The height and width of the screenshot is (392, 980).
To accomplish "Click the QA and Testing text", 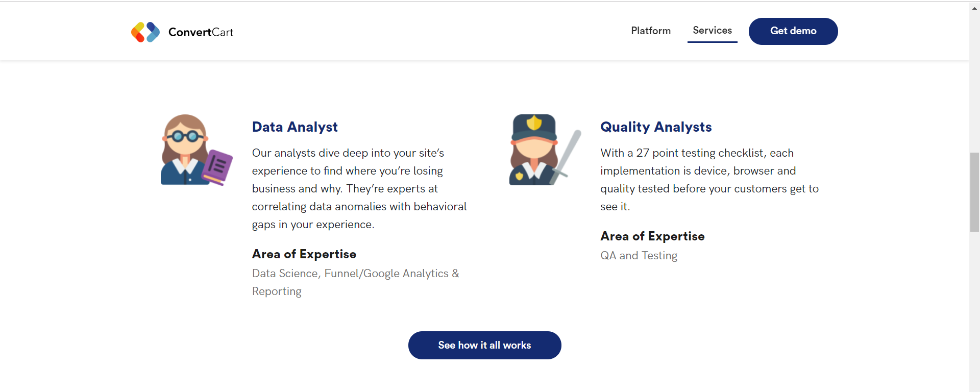I will pos(639,255).
